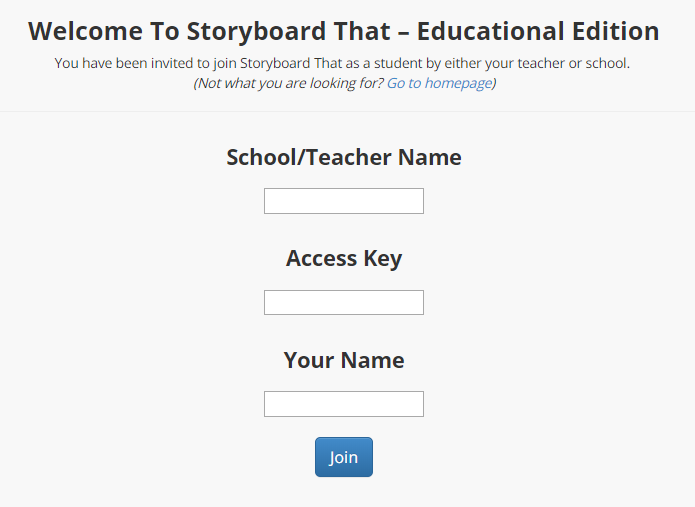Click the Your Name heading label
Viewport: 695px width, 507px height.
344,360
